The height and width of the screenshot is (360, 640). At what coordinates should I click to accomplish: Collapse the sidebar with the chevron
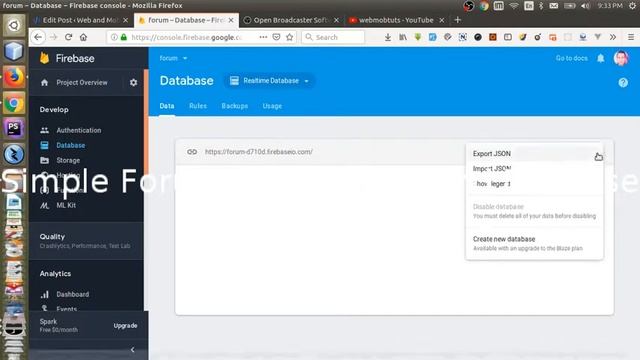click(x=132, y=350)
